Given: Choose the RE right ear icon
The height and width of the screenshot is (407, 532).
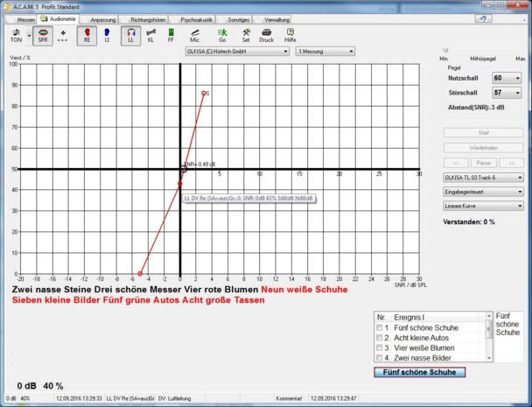Looking at the screenshot, I should [x=87, y=35].
